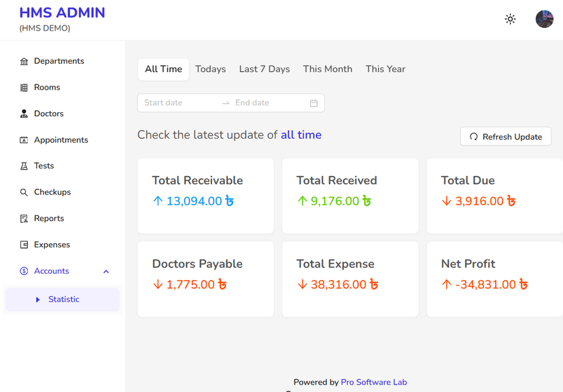Click the blue up arrow in Total Receivable
Image resolution: width=563 pixels, height=392 pixels.
[158, 201]
